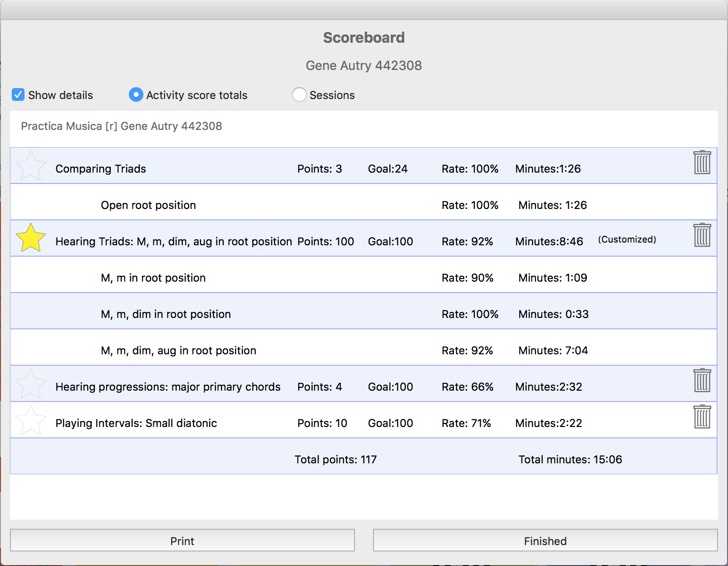
Task: Delete the Comparing Triads score entry
Action: (702, 162)
